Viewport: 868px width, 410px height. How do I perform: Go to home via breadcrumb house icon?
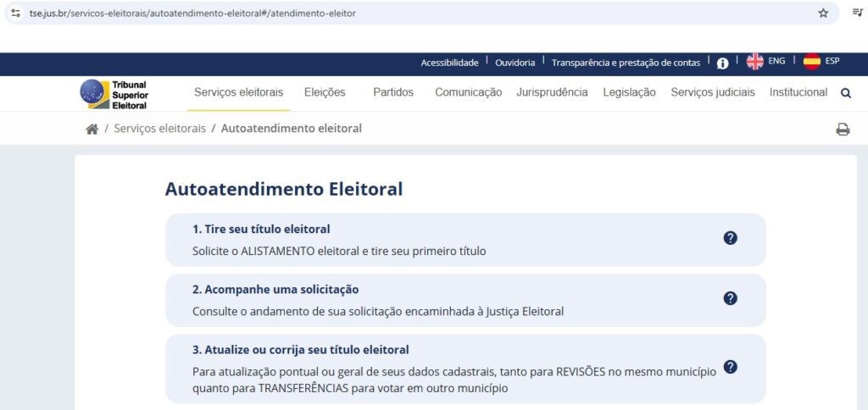click(x=92, y=129)
